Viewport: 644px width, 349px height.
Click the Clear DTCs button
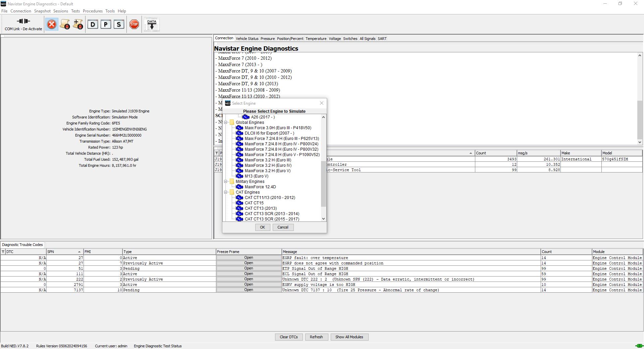tap(288, 337)
